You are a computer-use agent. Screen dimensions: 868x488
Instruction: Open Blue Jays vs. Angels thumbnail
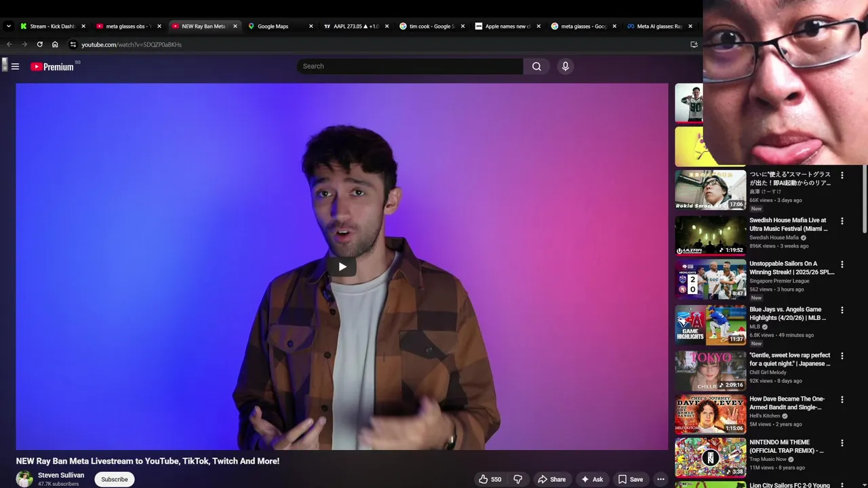710,325
